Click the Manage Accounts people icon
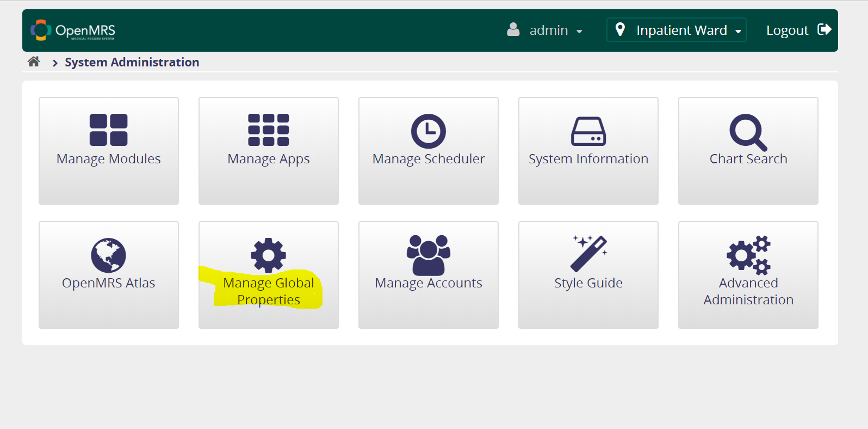 point(429,255)
